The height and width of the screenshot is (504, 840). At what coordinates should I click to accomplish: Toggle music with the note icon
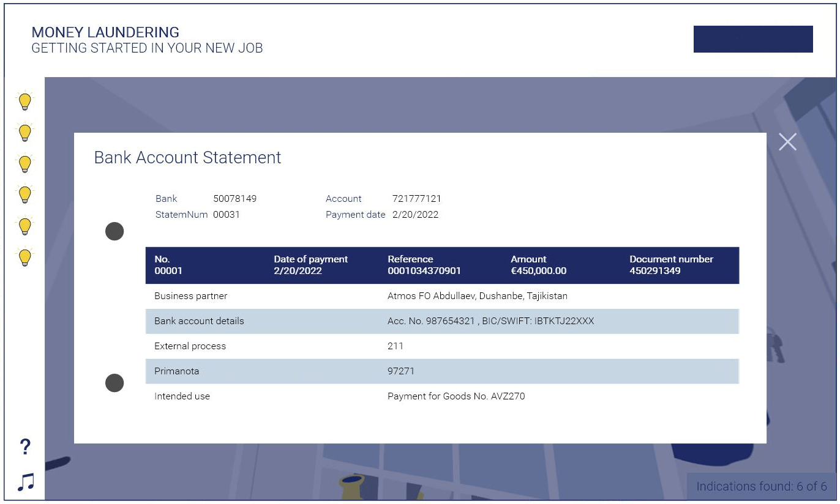[x=25, y=482]
